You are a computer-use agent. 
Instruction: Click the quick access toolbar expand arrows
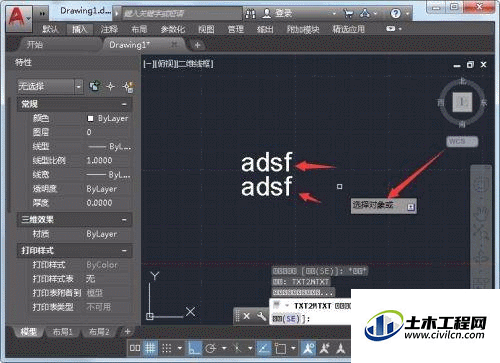[42, 14]
